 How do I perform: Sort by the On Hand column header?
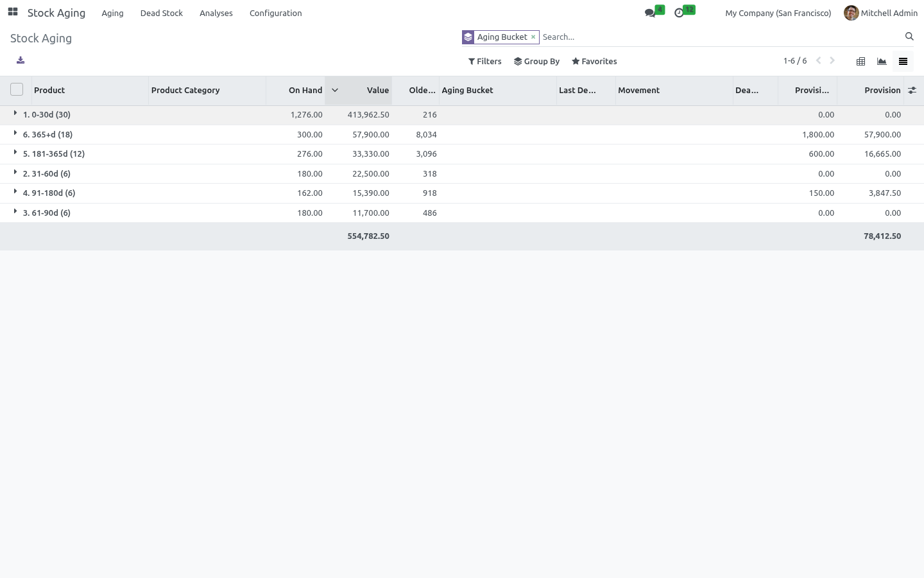296,91
